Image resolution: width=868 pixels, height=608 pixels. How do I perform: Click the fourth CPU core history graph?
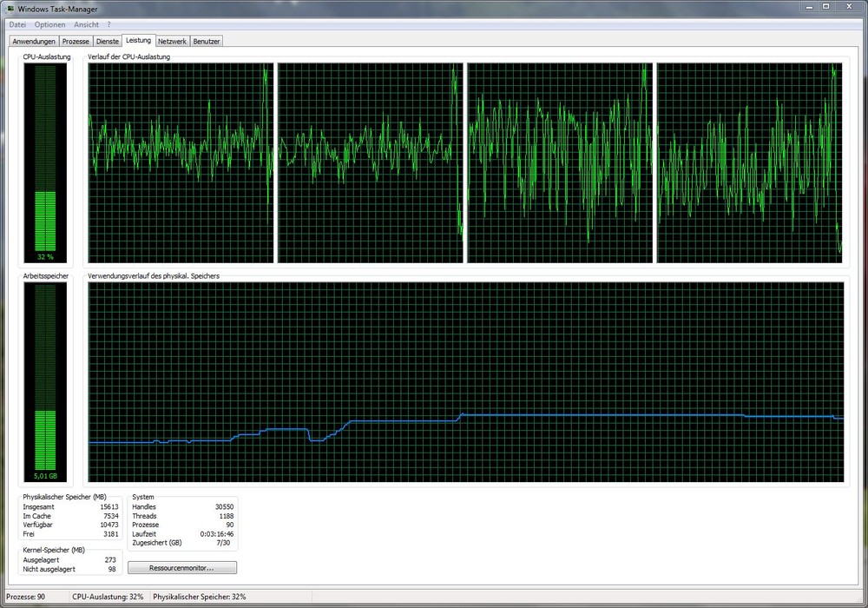(x=750, y=162)
